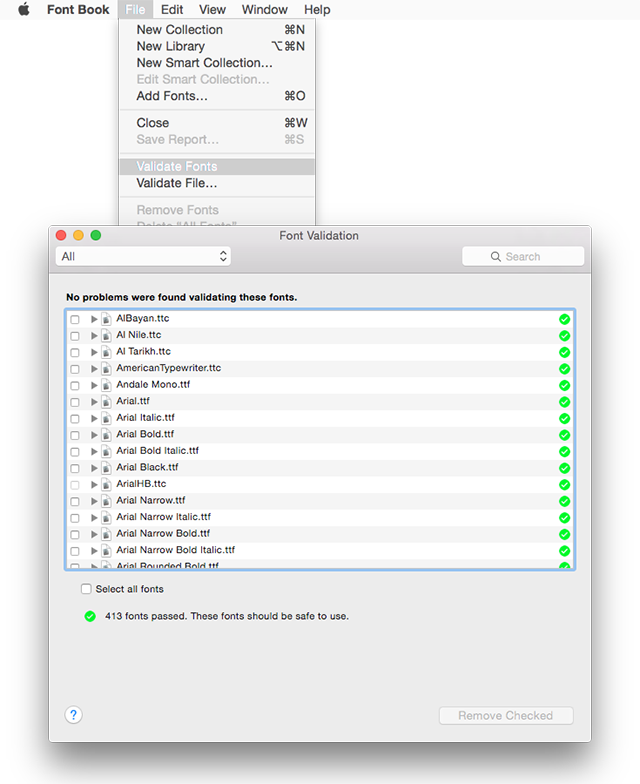
Task: Click the file icon of AmericanTypewriter.ttc
Action: click(106, 368)
